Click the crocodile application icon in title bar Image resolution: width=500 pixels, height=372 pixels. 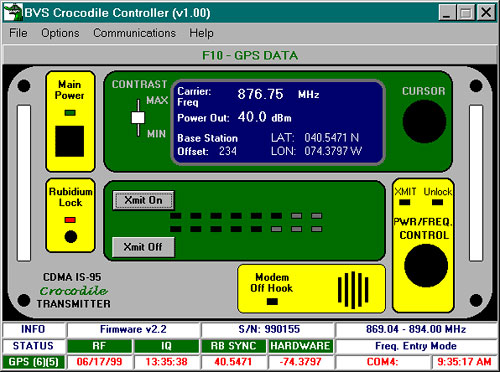click(13, 12)
